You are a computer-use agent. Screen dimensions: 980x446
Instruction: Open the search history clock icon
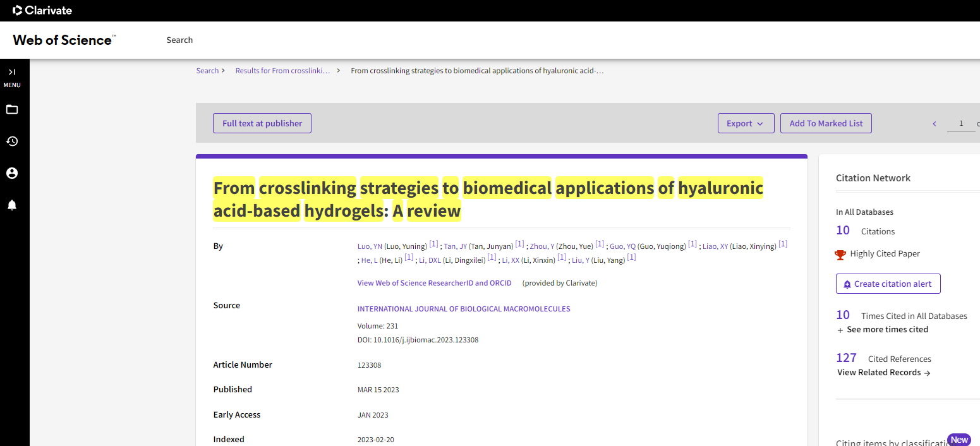(x=12, y=141)
